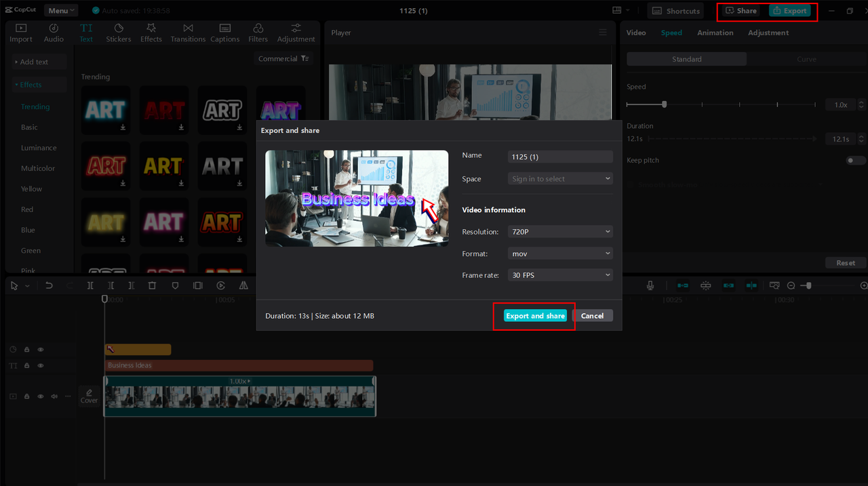Viewport: 868px width, 486px height.
Task: Hide the sticker track with eye icon
Action: pos(41,350)
